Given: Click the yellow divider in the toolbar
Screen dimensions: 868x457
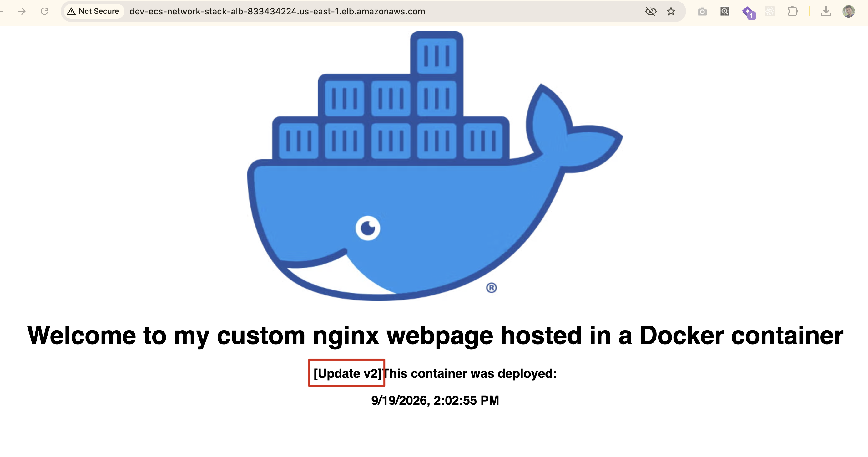Looking at the screenshot, I should point(809,12).
